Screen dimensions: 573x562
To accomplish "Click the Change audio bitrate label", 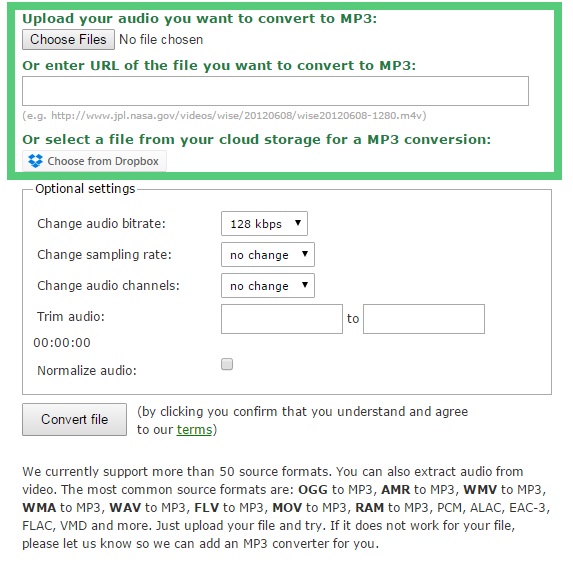I will (101, 223).
